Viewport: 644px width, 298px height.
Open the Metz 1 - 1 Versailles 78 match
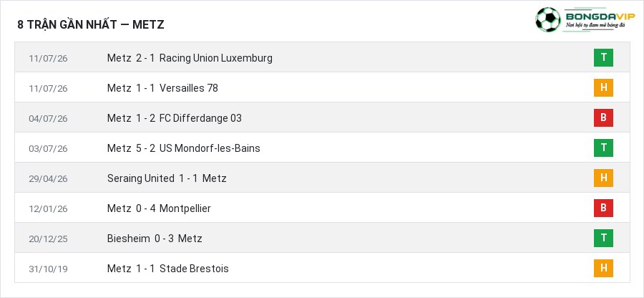162,88
